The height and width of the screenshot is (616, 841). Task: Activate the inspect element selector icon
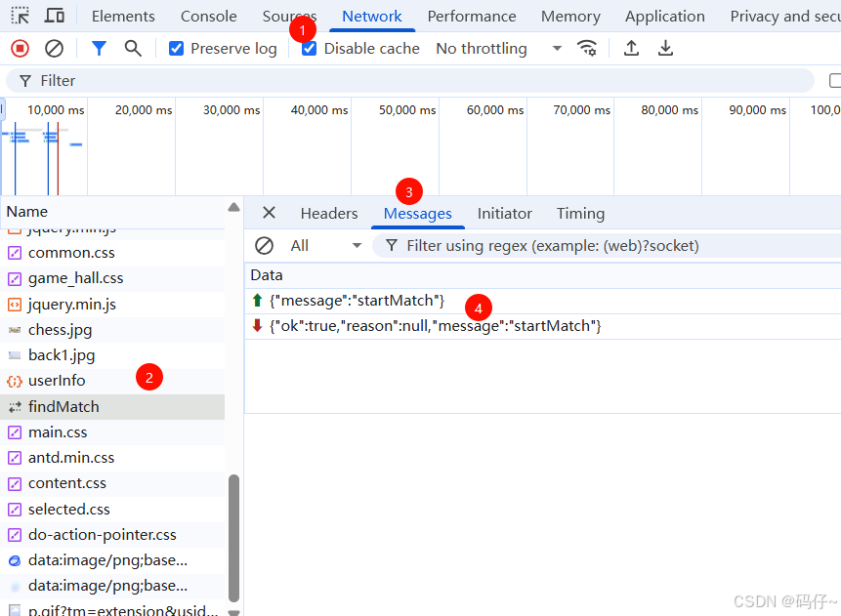pos(21,16)
